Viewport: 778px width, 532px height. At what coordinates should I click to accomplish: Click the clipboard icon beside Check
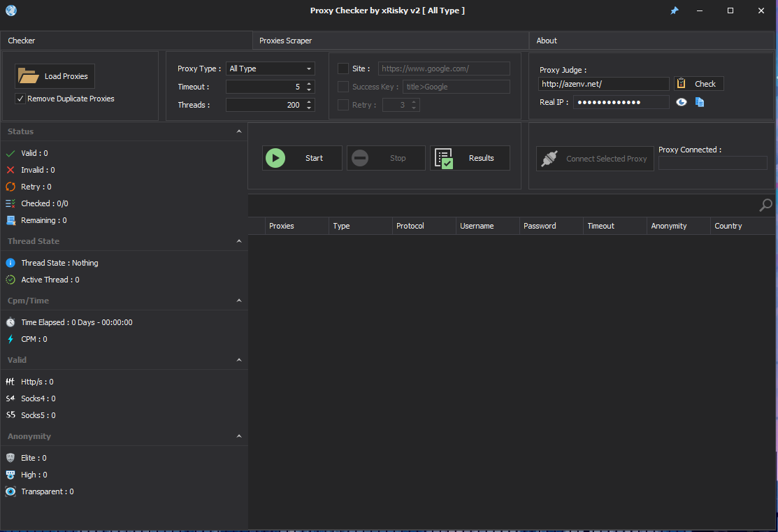682,84
